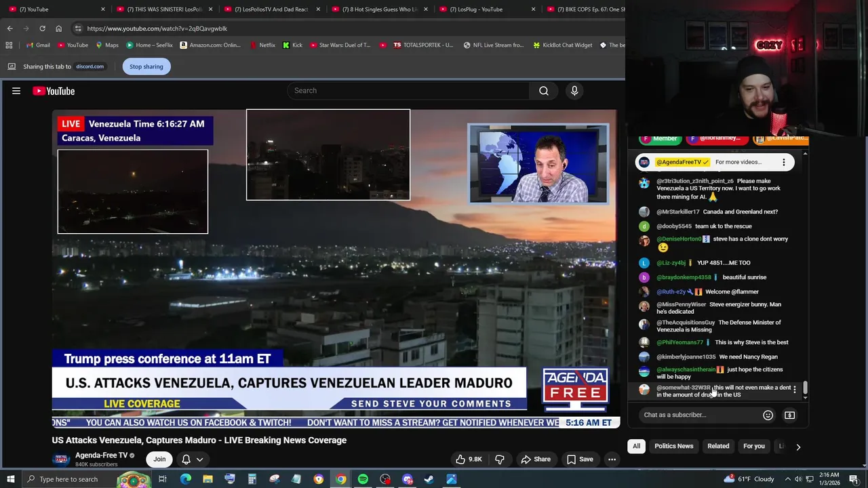Screen dimensions: 868x488
Task: Open the Chrome apps grid in the bookmarks bar
Action: [9, 45]
